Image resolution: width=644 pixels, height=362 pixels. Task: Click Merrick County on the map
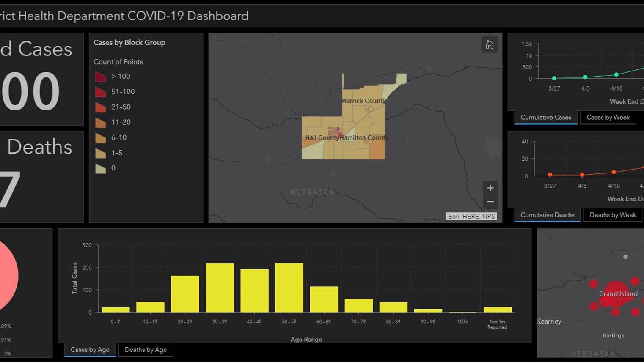coord(363,101)
